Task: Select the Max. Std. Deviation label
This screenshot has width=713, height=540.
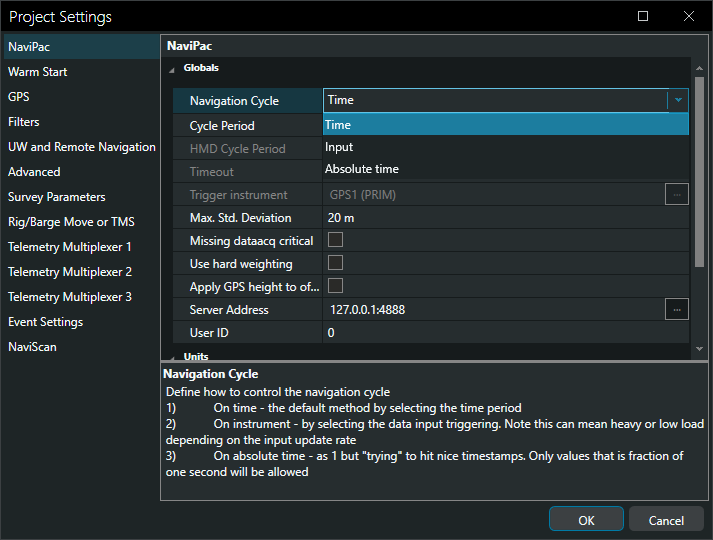Action: click(x=248, y=218)
